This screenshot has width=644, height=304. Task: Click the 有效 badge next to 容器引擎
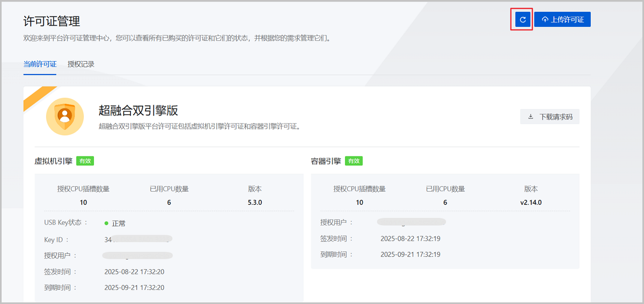click(354, 161)
